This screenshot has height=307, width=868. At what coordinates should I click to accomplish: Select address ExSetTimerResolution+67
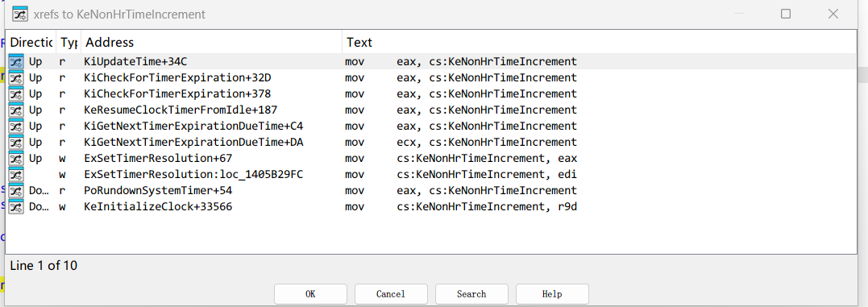[x=158, y=159]
